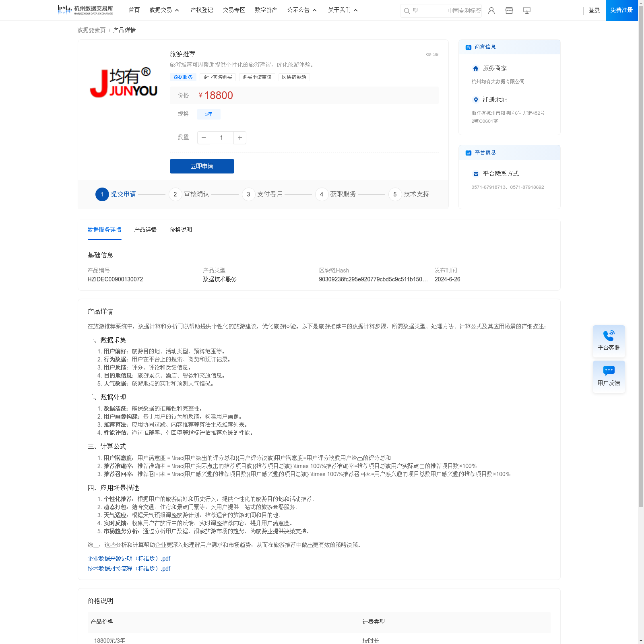
Task: Click the JUNYOU product logo image
Action: coord(124,83)
